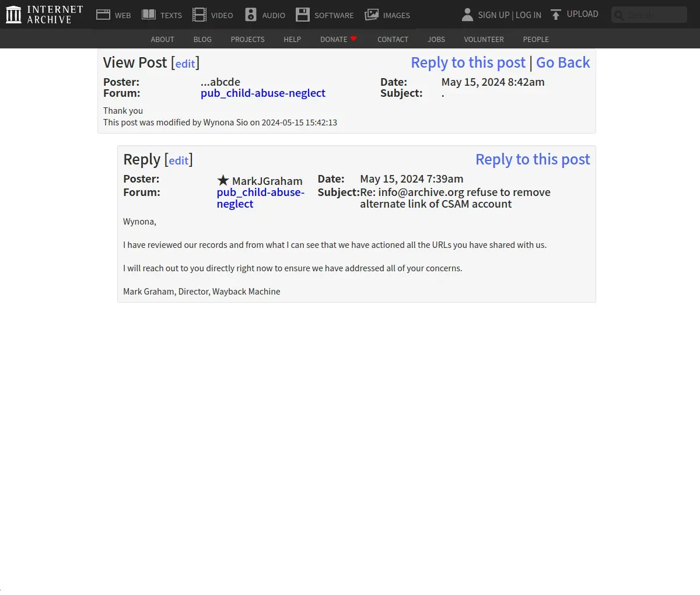700x595 pixels.
Task: Click the LOG IN link
Action: point(528,15)
